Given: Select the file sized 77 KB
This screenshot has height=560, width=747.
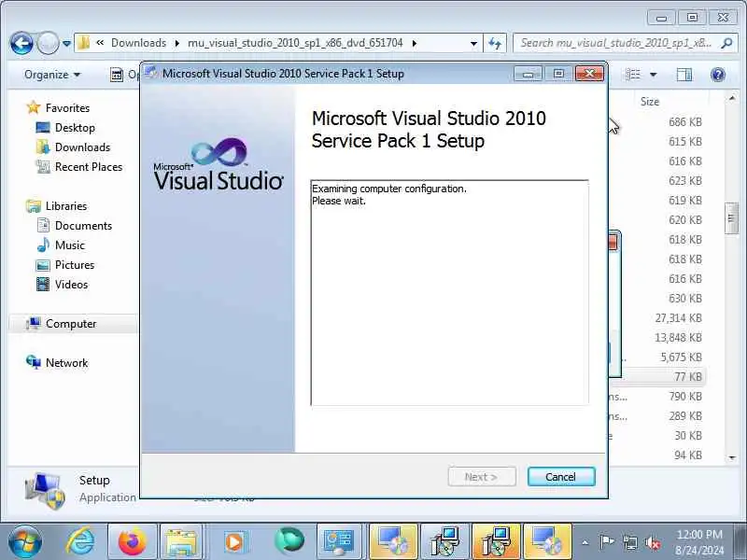Looking at the screenshot, I should pyautogui.click(x=688, y=377).
